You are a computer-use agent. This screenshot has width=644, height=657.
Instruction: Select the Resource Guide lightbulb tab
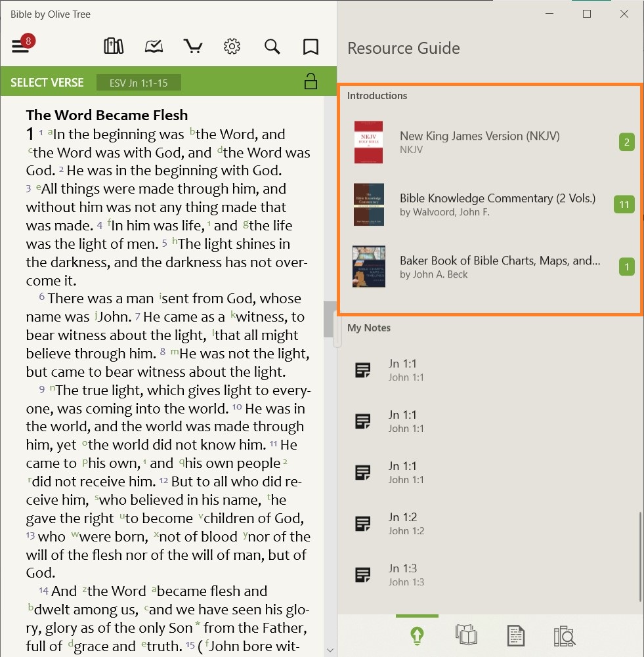tap(417, 635)
